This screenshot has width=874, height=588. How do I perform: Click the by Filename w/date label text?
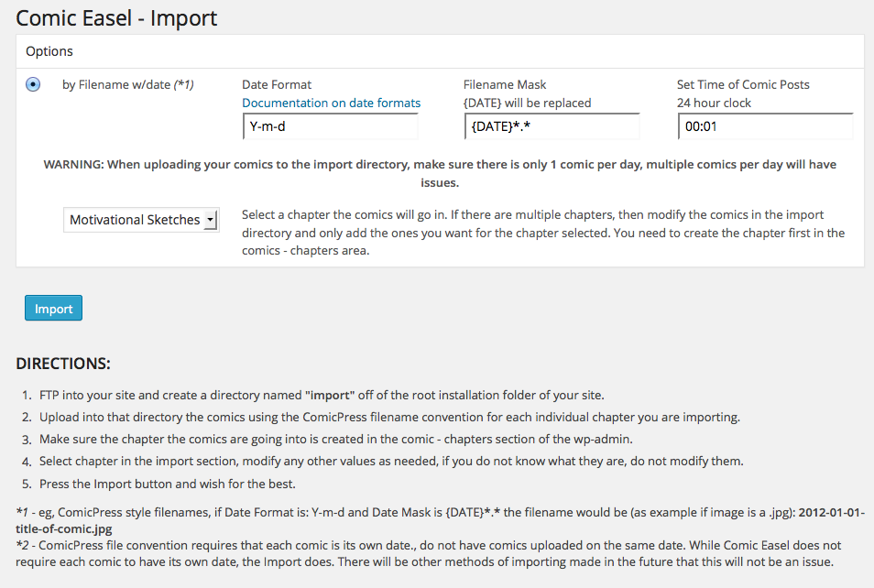(x=127, y=84)
